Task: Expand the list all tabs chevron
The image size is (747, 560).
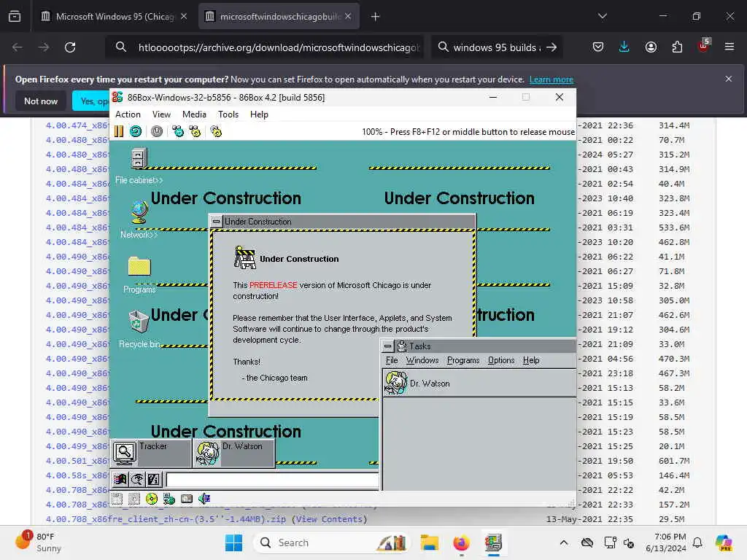Action: 602,16
